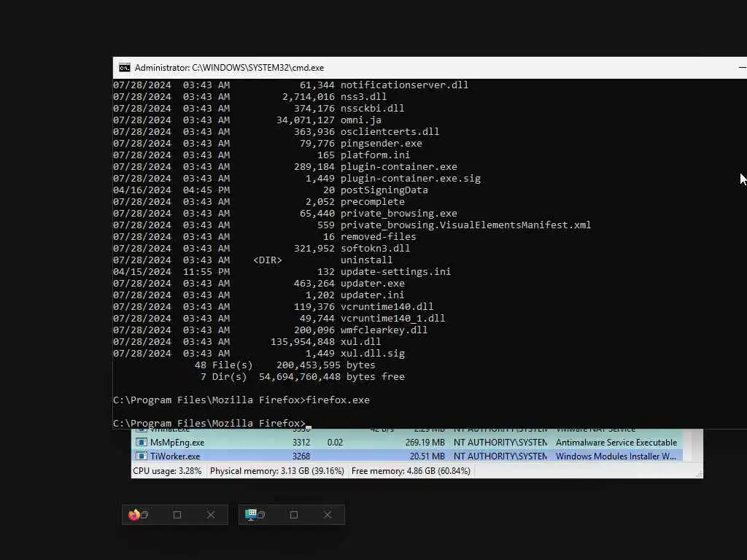Click the TiWorker.exe process icon
Viewport: 747px width, 560px height.
(x=141, y=456)
